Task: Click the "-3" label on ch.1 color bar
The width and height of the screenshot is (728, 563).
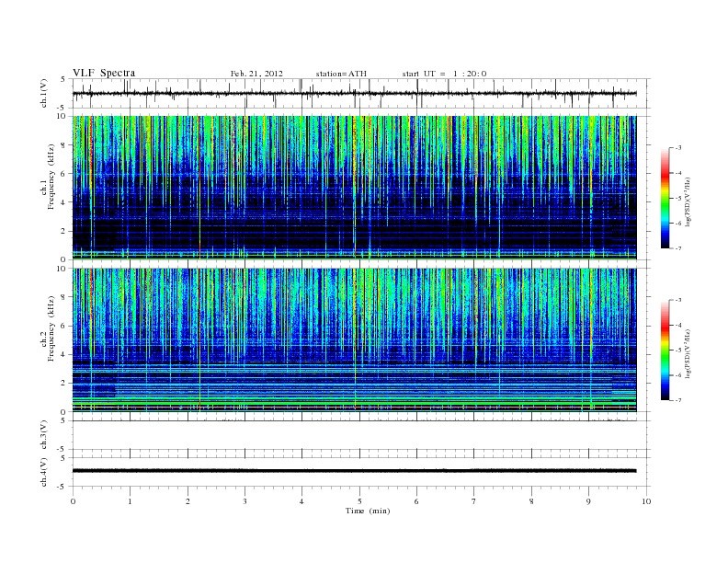Action: (x=677, y=148)
